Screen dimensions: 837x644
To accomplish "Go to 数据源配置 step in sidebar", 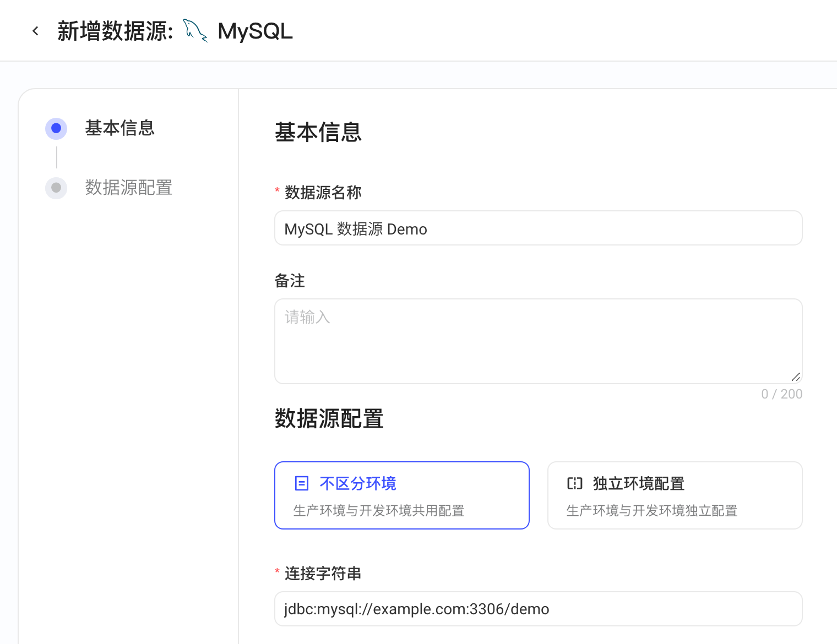I will tap(128, 188).
